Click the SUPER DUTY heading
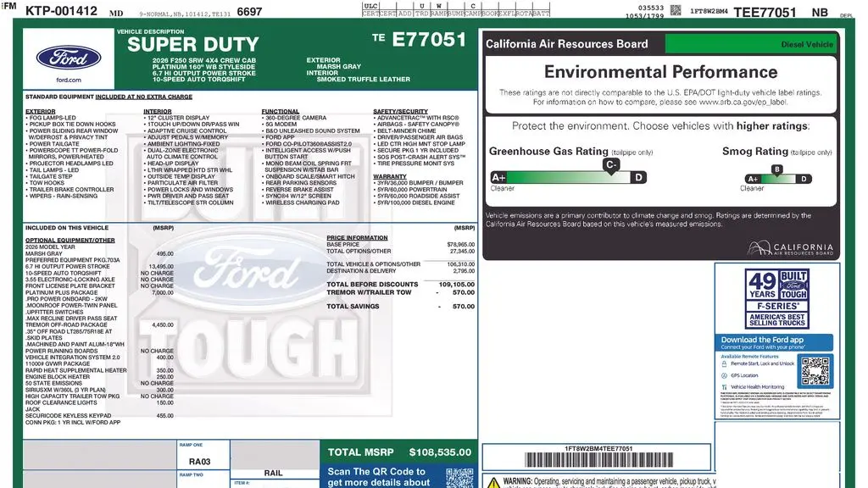The width and height of the screenshot is (868, 488). click(x=193, y=45)
